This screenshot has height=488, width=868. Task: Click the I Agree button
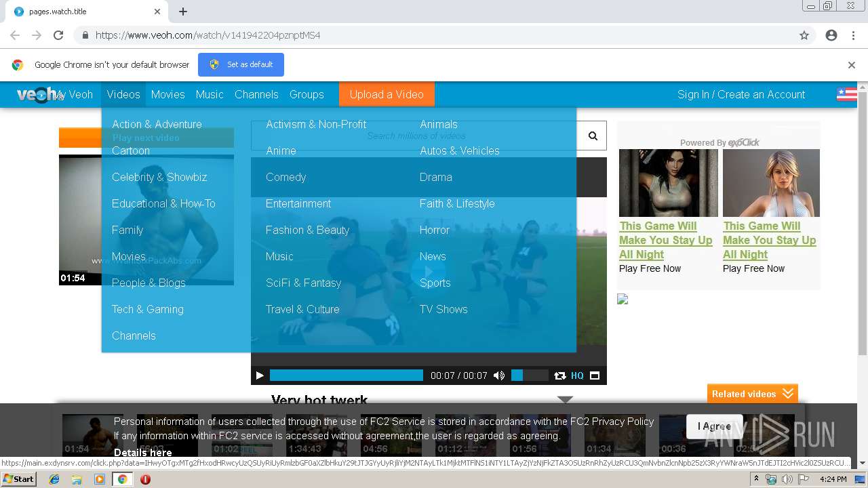point(715,426)
